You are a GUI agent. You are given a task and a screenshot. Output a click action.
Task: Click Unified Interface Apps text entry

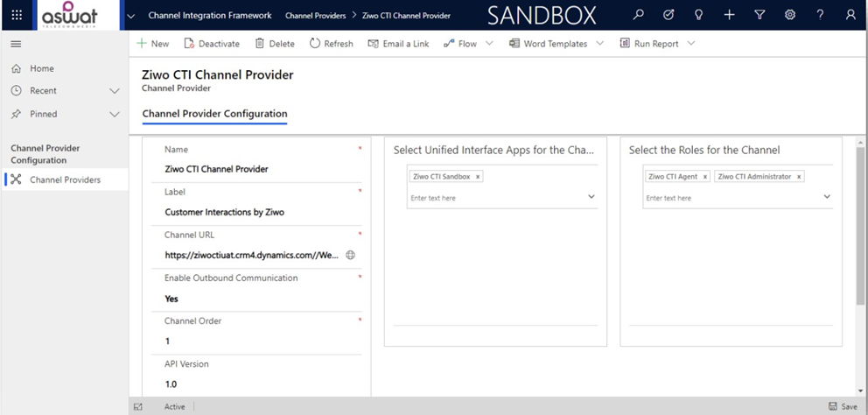point(495,198)
